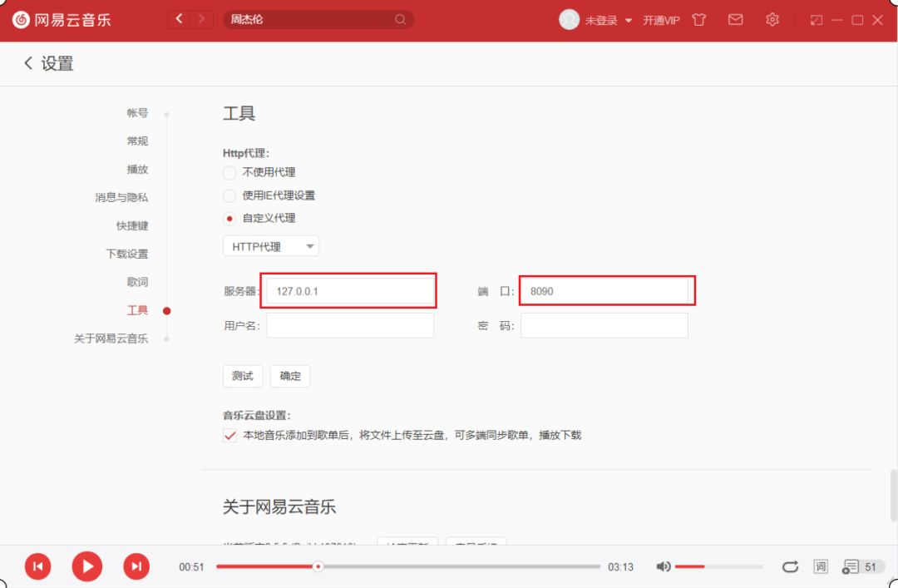Image resolution: width=898 pixels, height=588 pixels.
Task: Click the volume slider
Action: [x=718, y=566]
